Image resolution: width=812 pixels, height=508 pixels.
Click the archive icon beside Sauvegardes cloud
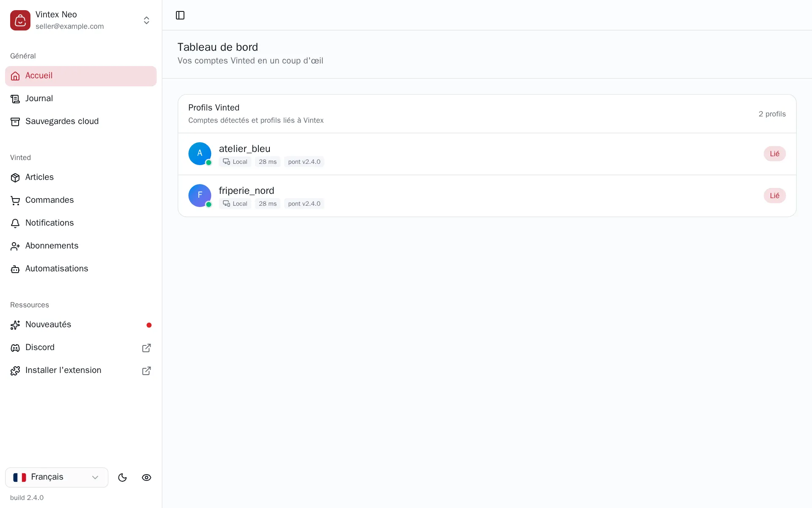pyautogui.click(x=15, y=121)
